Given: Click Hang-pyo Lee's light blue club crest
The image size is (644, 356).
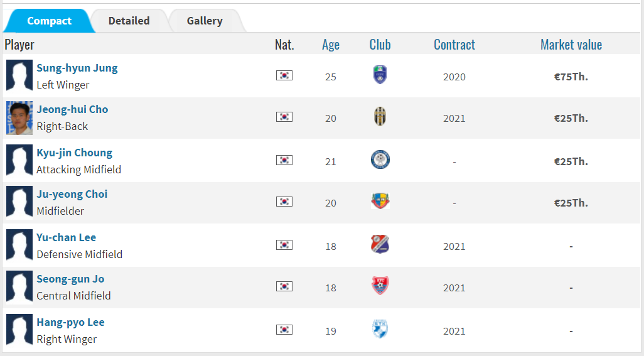Looking at the screenshot, I should (x=380, y=329).
